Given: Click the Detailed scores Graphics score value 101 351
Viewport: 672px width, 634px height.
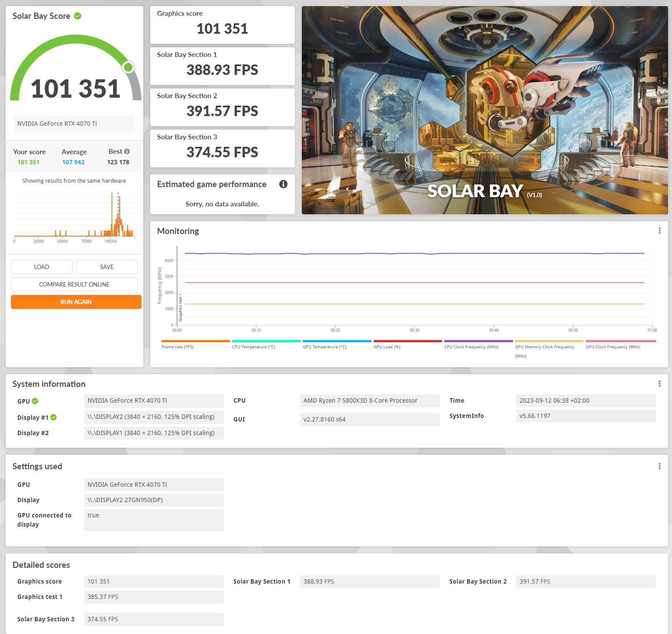Looking at the screenshot, I should pos(154,581).
